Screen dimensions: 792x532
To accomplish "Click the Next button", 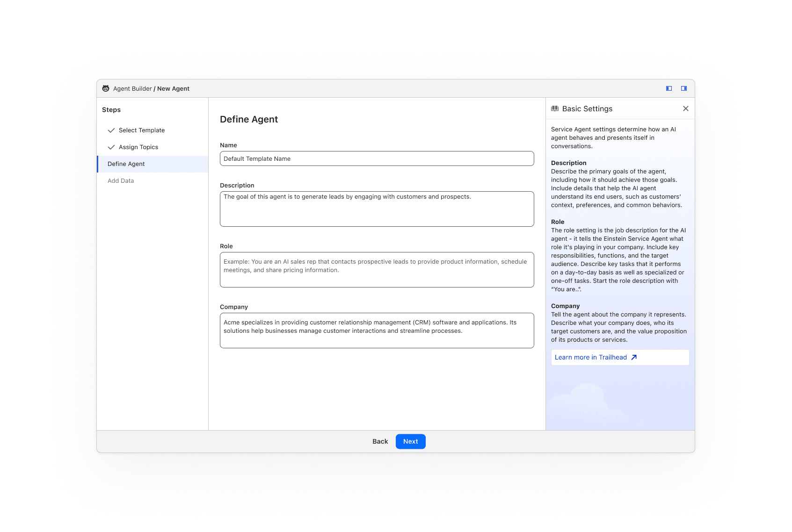I will tap(411, 441).
